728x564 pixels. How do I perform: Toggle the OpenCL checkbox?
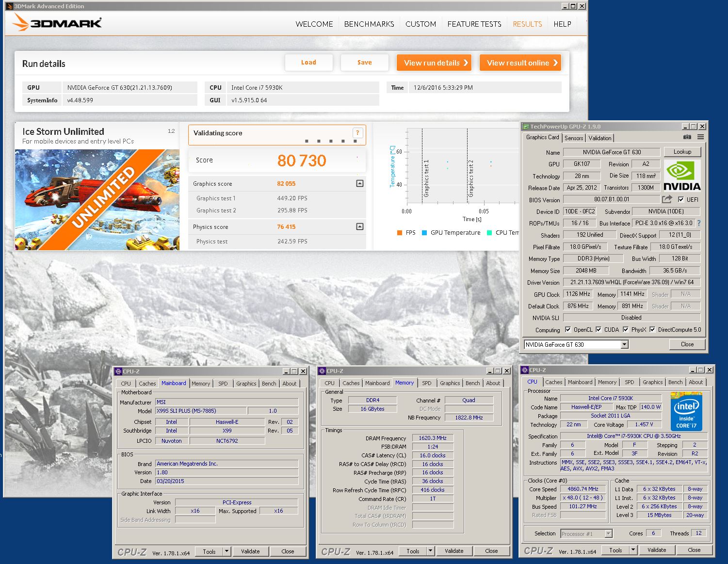(568, 329)
